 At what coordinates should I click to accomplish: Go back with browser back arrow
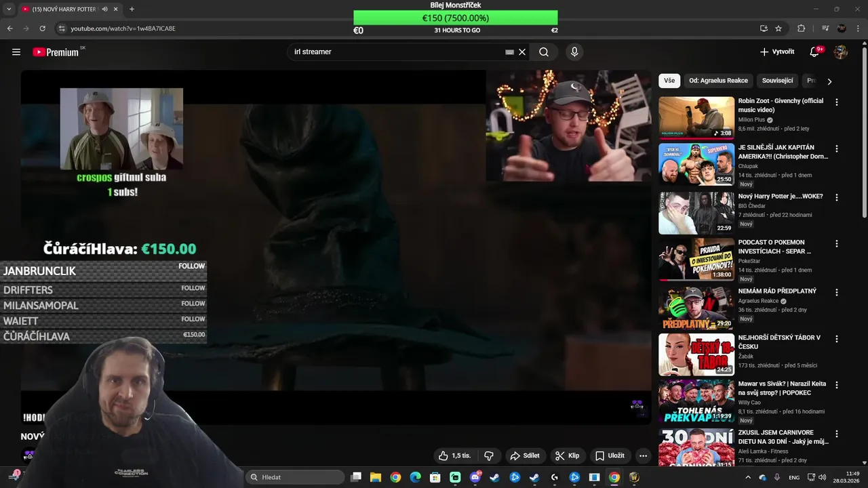point(9,28)
